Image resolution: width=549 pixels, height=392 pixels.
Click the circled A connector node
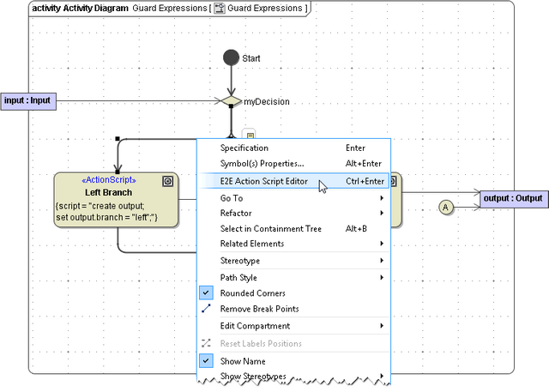point(445,207)
